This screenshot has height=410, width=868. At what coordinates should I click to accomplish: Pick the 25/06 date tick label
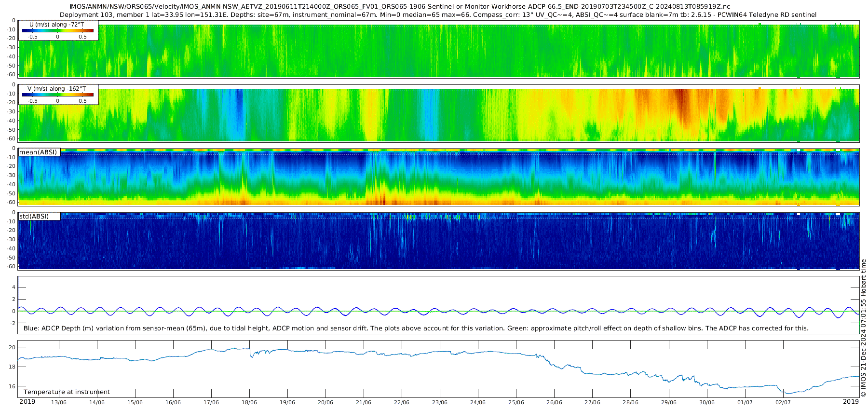pos(516,402)
